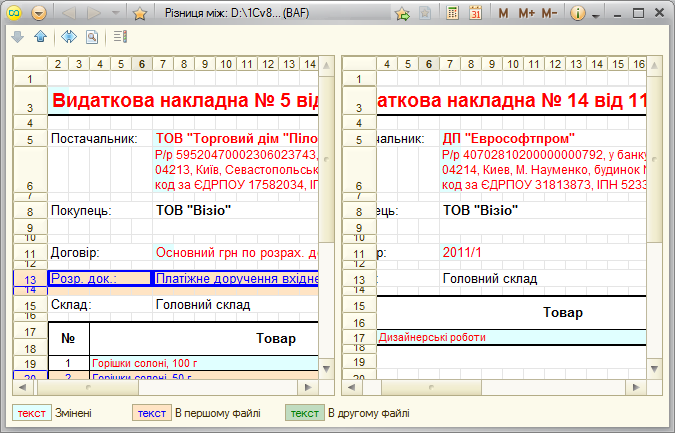Click the Договір: label
Image resolution: width=675 pixels, height=433 pixels.
click(x=75, y=252)
